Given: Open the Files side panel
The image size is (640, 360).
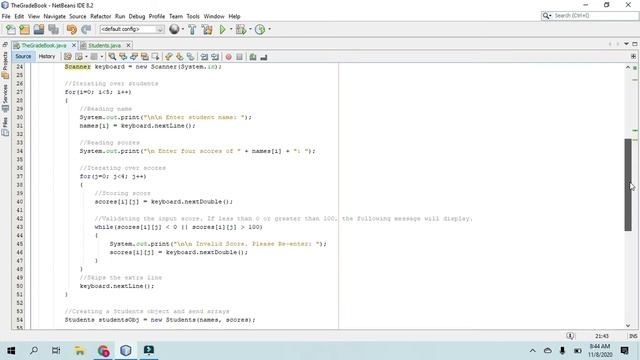Looking at the screenshot, I should tap(5, 126).
